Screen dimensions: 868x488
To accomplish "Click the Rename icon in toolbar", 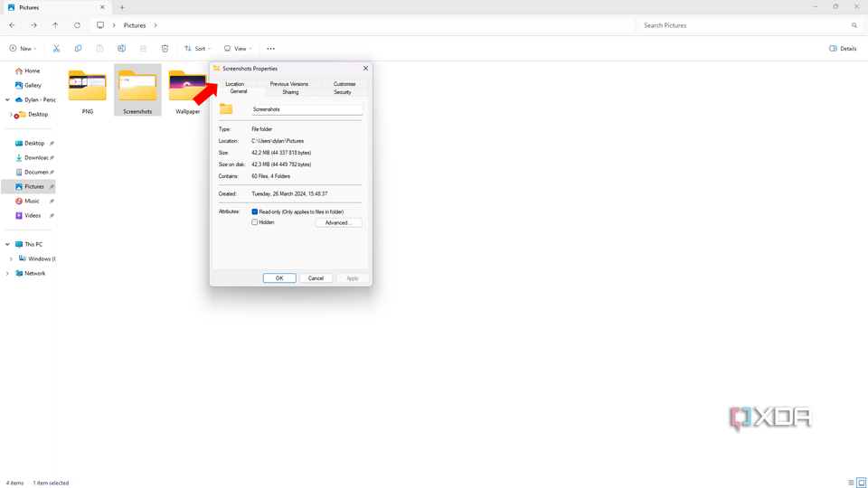I will point(121,49).
